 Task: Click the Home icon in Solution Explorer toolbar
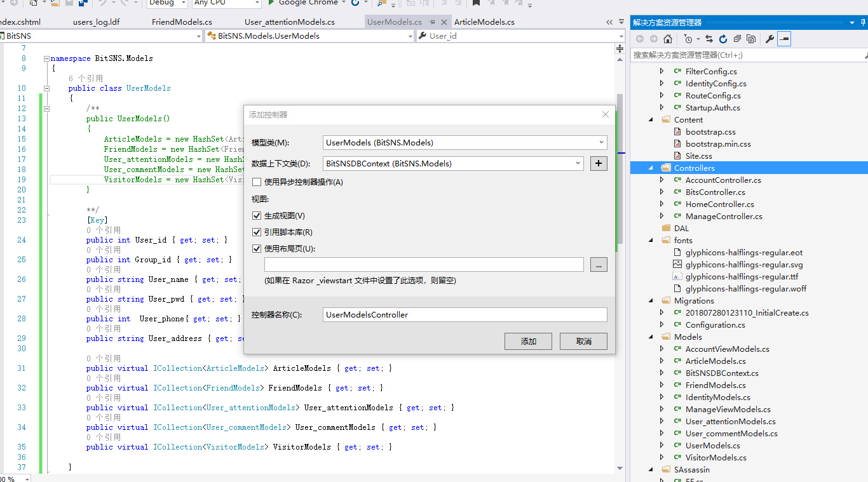[x=668, y=39]
